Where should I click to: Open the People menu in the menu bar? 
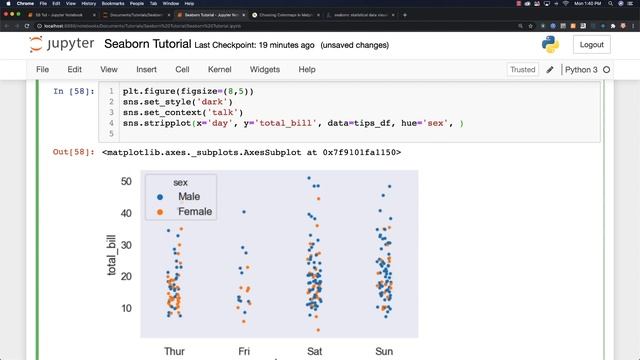pos(137,3)
